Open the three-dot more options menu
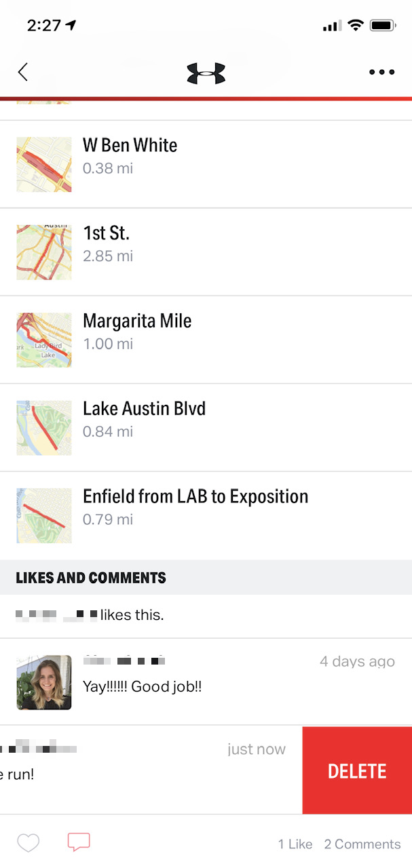412x868 pixels. coord(382,73)
